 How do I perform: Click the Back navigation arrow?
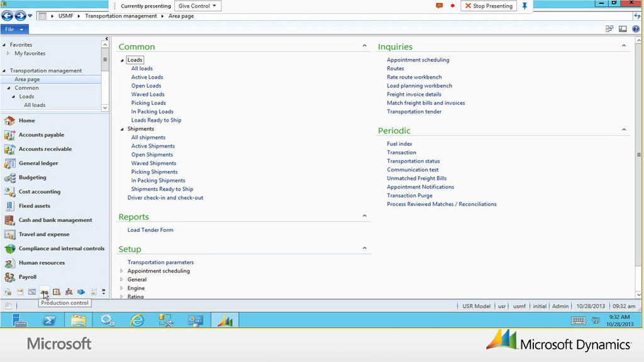click(x=7, y=16)
